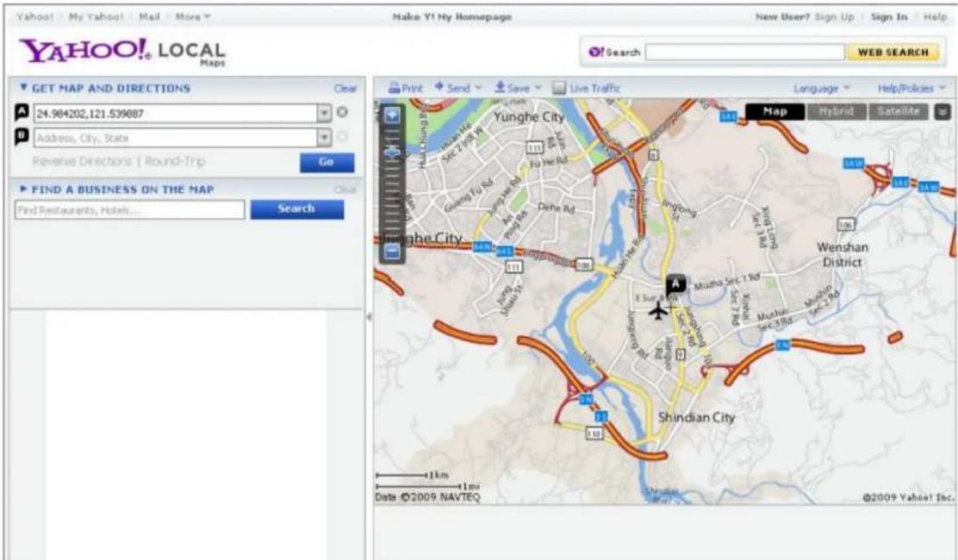Open the More menu in top bar
This screenshot has width=958, height=560.
pos(192,16)
